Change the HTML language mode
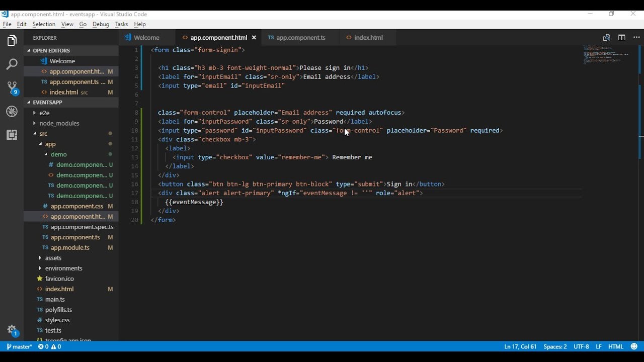 tap(616, 346)
